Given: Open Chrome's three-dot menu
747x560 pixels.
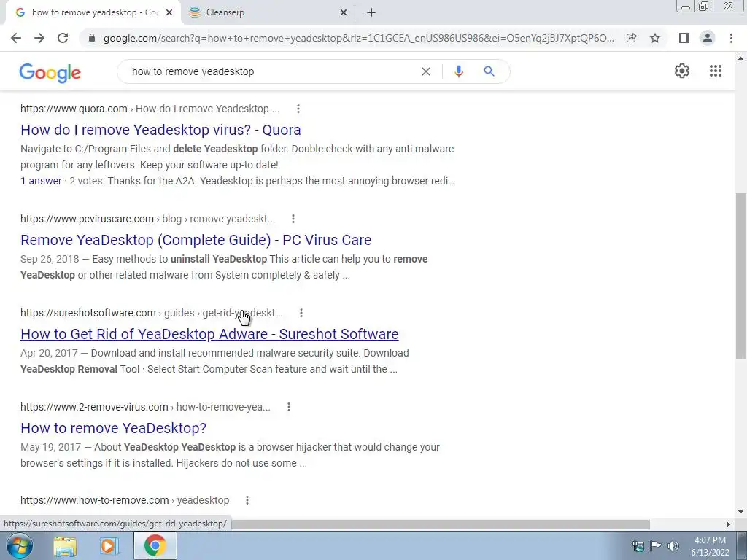Looking at the screenshot, I should pyautogui.click(x=731, y=38).
